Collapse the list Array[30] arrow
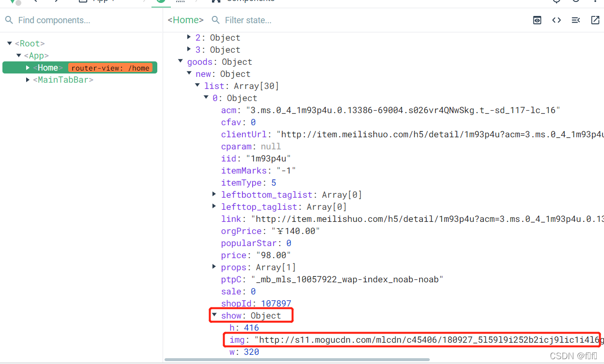 point(197,86)
